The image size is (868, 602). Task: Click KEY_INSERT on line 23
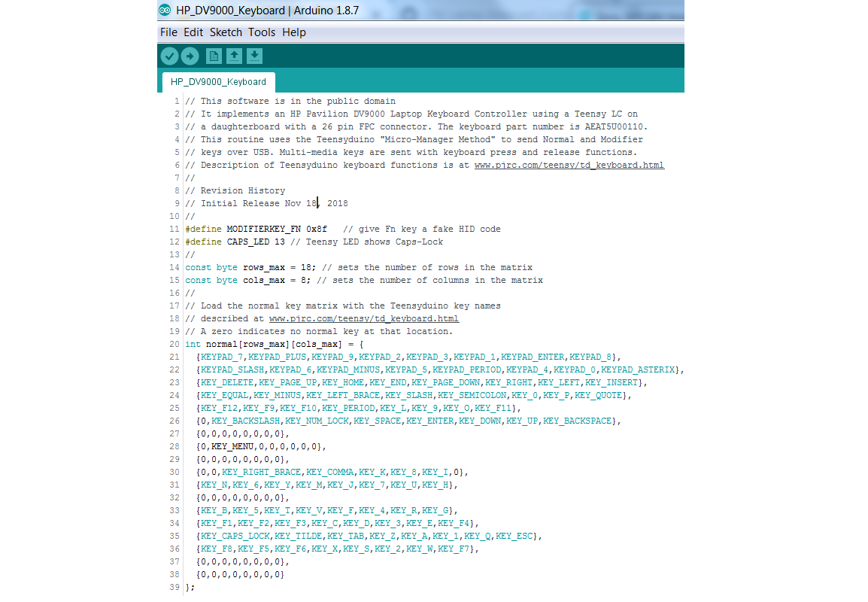pyautogui.click(x=612, y=382)
